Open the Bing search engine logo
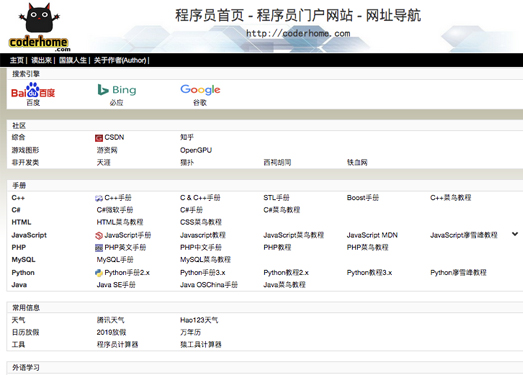Image resolution: width=523 pixels, height=375 pixels. [x=117, y=90]
